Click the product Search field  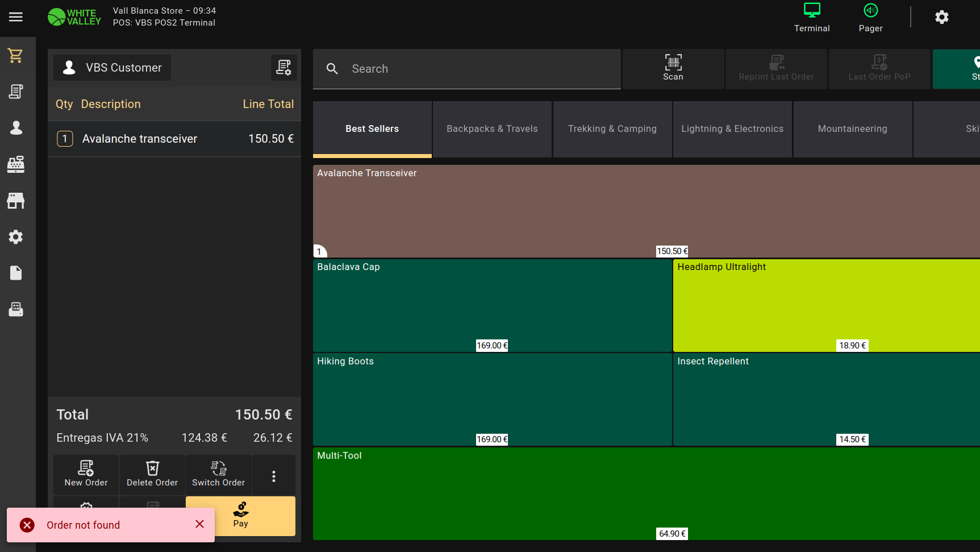click(466, 69)
